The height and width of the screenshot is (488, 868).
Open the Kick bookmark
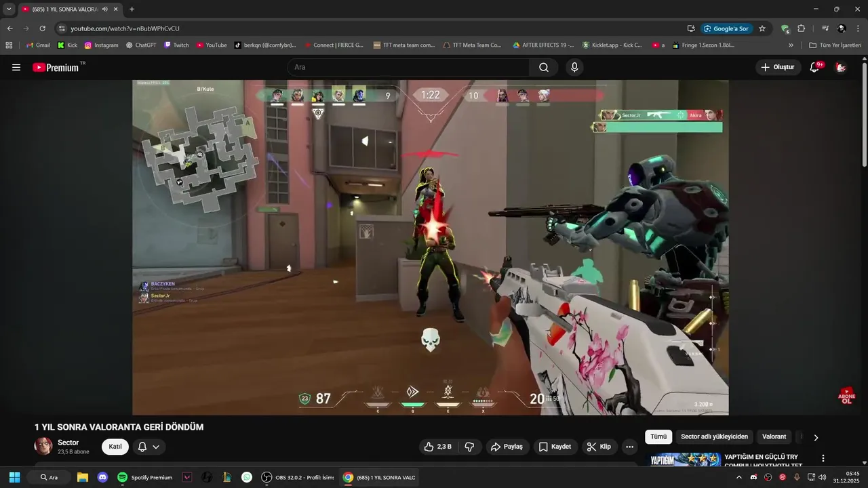click(67, 45)
